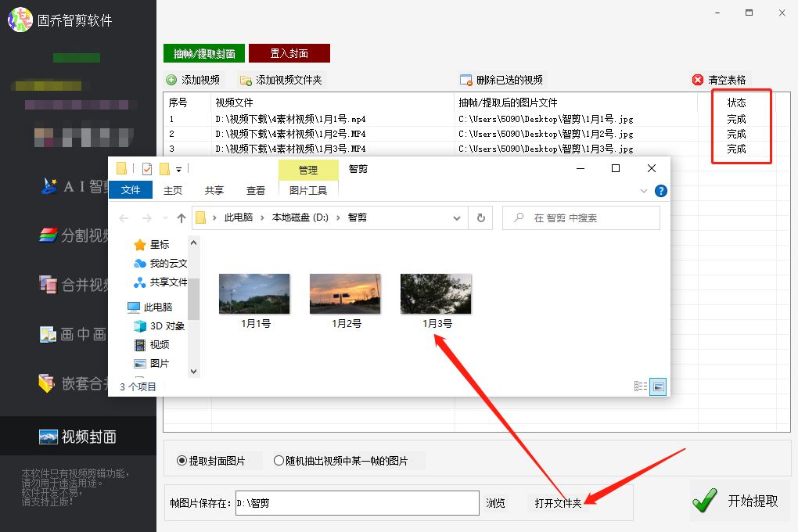Image resolution: width=798 pixels, height=532 pixels.
Task: Switch to the 查看 ribbon tab
Action: (x=256, y=190)
